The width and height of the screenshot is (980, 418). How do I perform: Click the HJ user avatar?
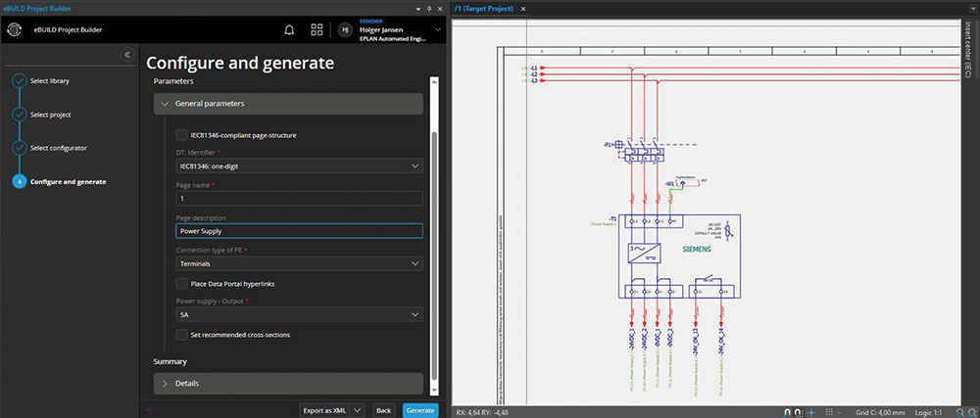345,30
